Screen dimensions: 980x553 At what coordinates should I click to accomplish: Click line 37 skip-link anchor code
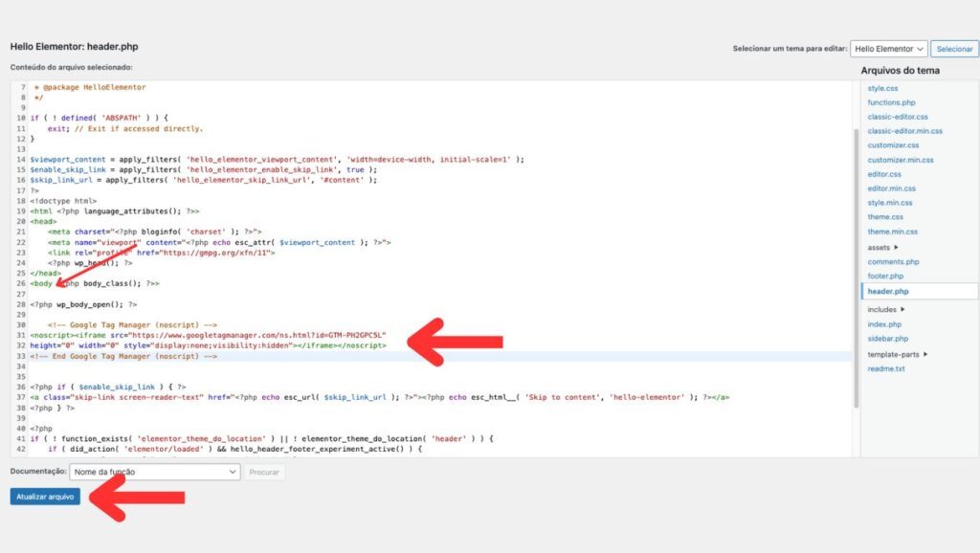[x=379, y=397]
